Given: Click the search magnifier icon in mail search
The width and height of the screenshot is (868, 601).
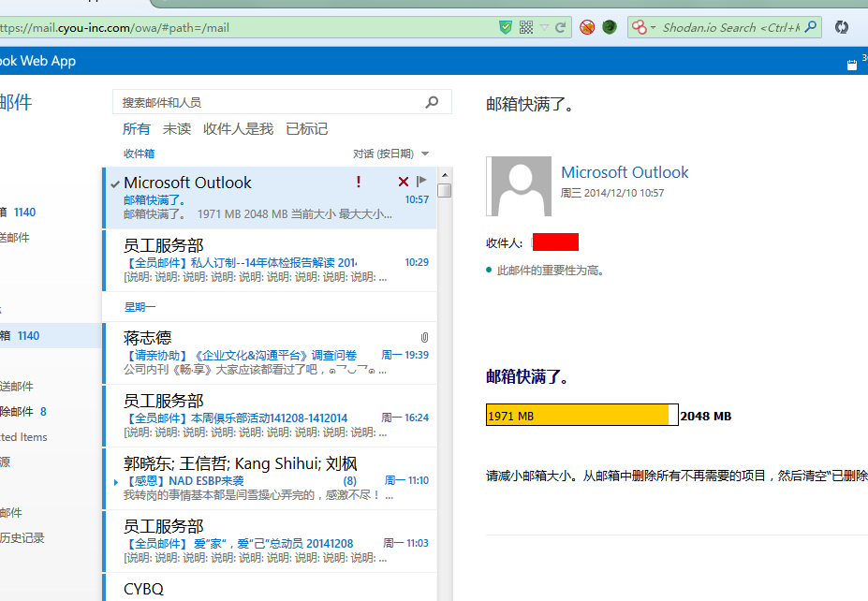Looking at the screenshot, I should click(x=432, y=102).
